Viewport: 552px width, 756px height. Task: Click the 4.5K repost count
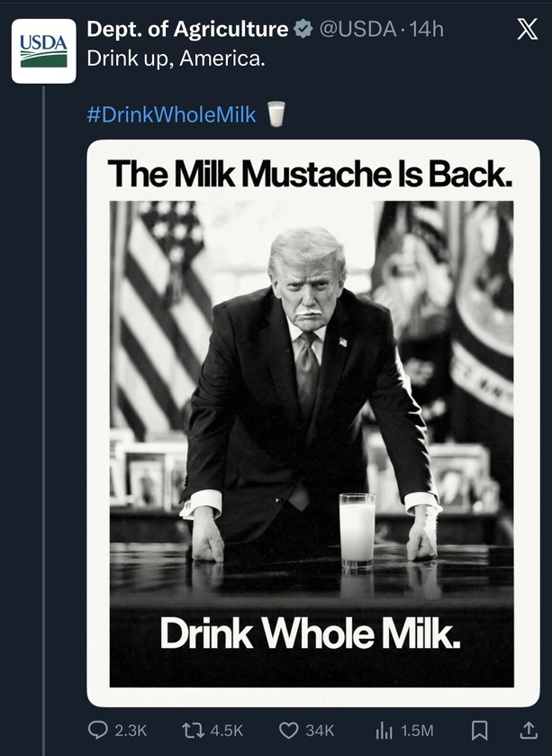tap(225, 730)
